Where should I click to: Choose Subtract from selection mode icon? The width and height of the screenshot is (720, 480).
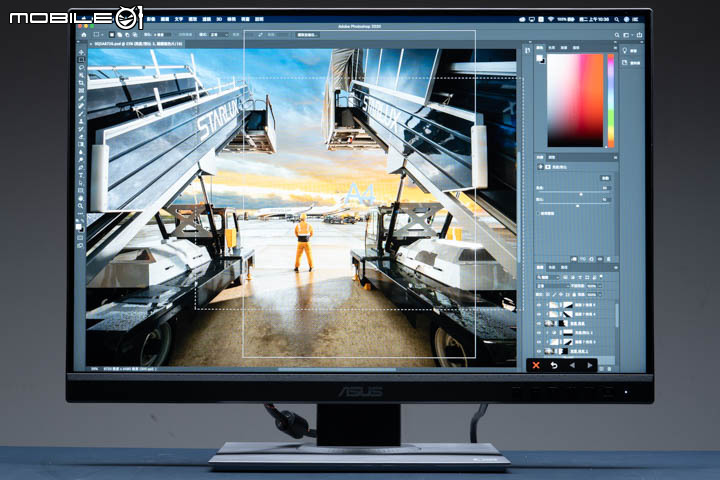[x=127, y=34]
